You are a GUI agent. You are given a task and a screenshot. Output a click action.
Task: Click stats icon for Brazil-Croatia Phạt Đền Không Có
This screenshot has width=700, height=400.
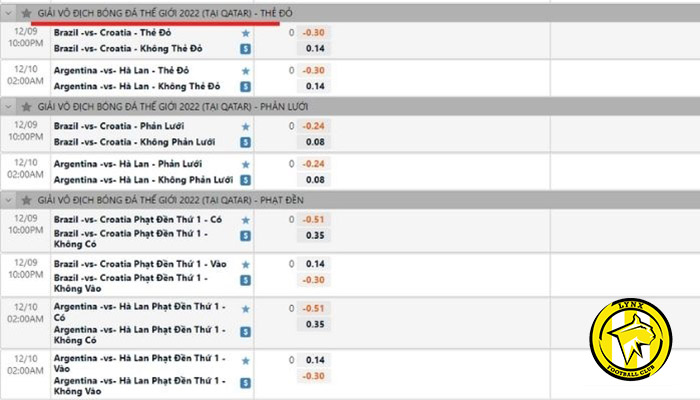(x=246, y=236)
